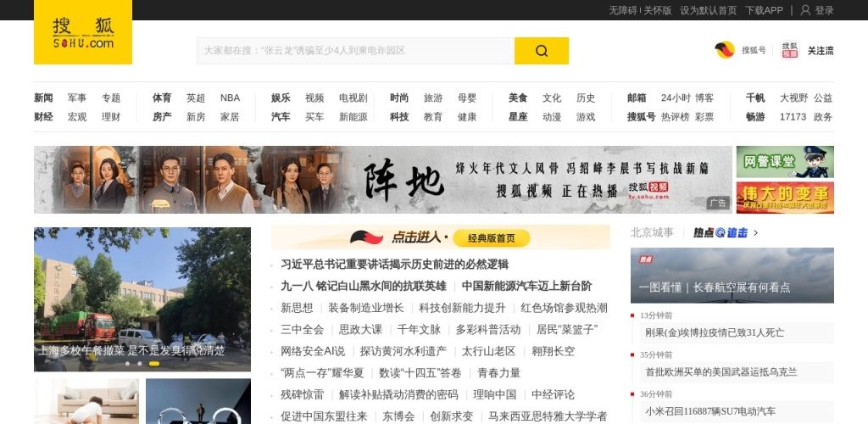Open the 青春力量 link

coord(498,372)
